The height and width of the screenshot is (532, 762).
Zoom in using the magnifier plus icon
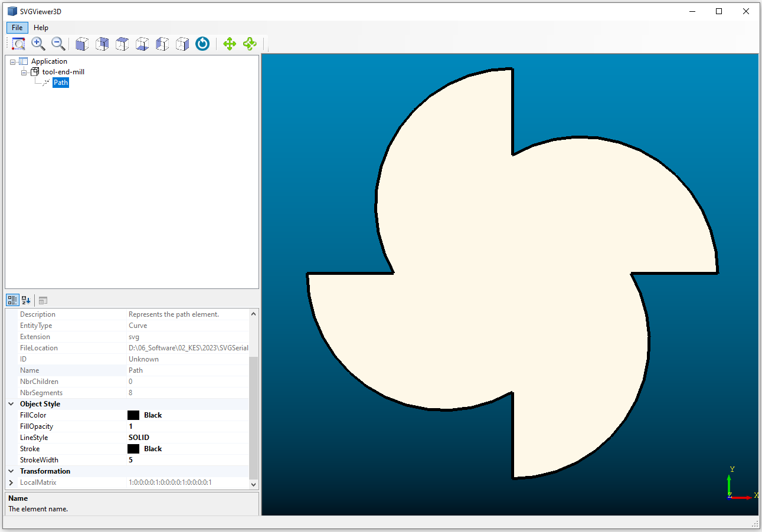pyautogui.click(x=38, y=44)
